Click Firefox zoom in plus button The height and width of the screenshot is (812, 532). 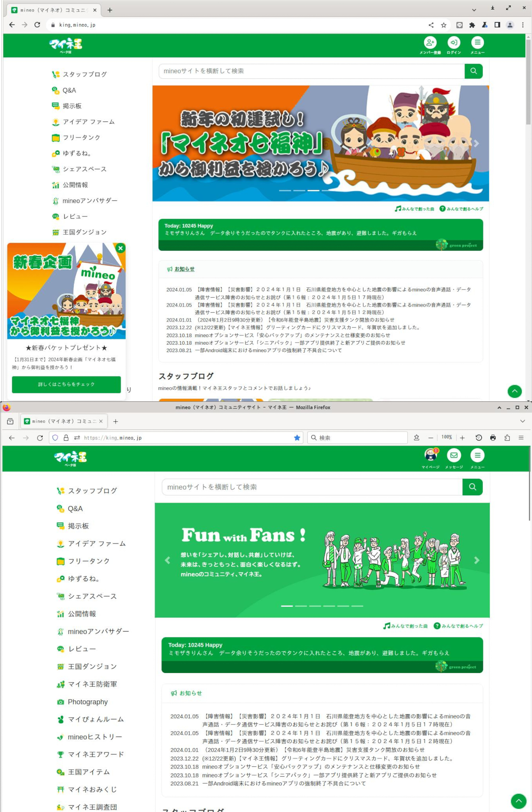coord(462,438)
